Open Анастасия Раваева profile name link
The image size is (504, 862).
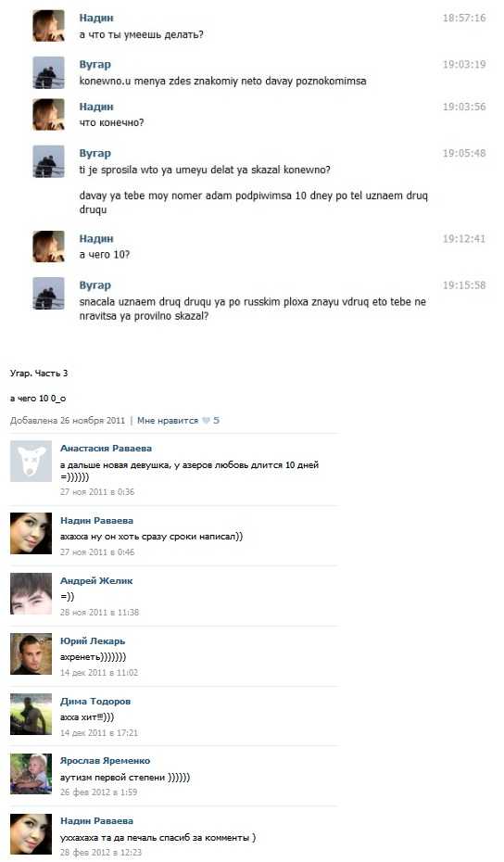pos(106,449)
